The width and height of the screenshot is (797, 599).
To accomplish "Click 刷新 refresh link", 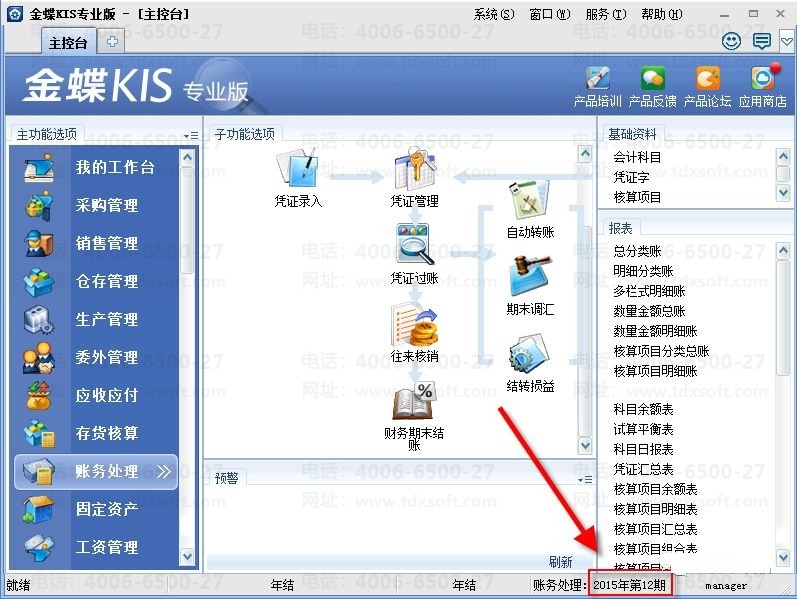I will (x=561, y=562).
